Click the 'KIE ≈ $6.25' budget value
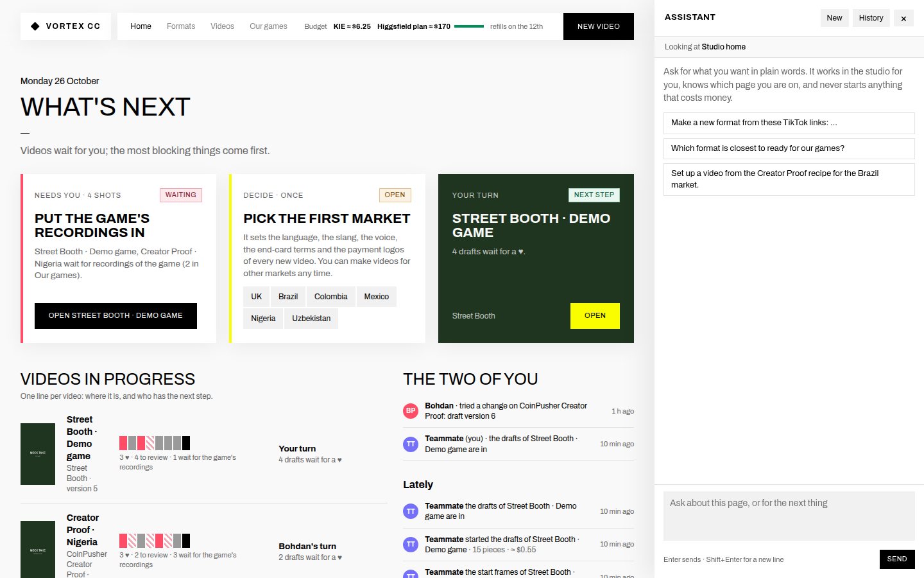 [352, 26]
